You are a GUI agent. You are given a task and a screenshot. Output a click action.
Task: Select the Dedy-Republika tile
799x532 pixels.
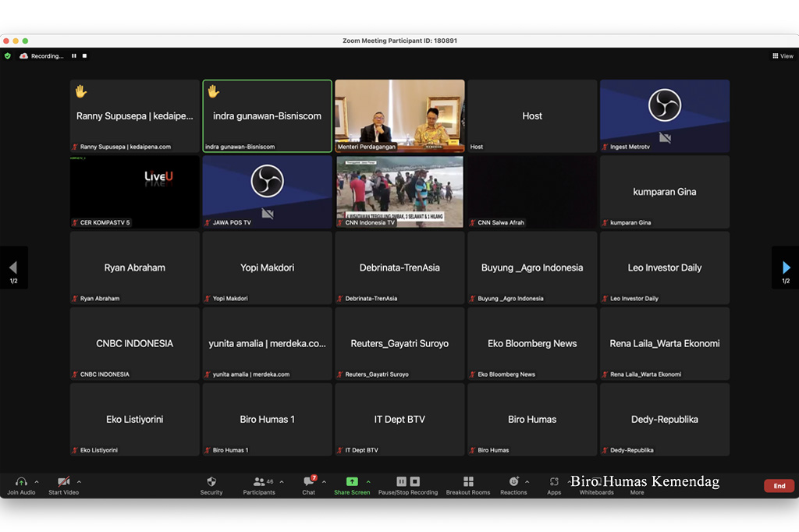pos(665,420)
